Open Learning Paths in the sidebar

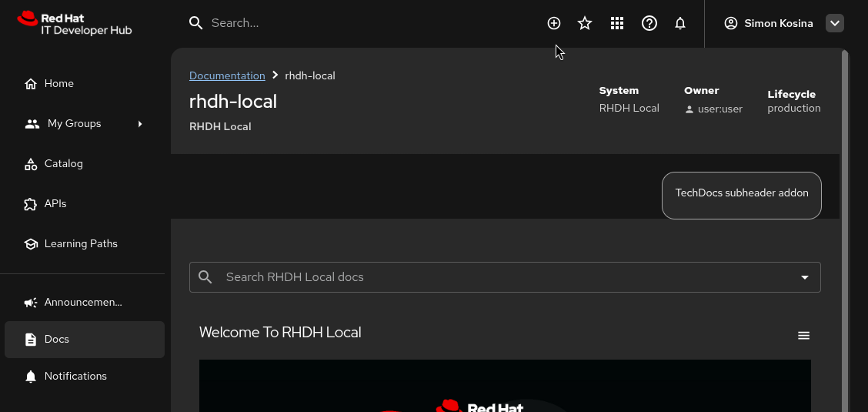81,243
